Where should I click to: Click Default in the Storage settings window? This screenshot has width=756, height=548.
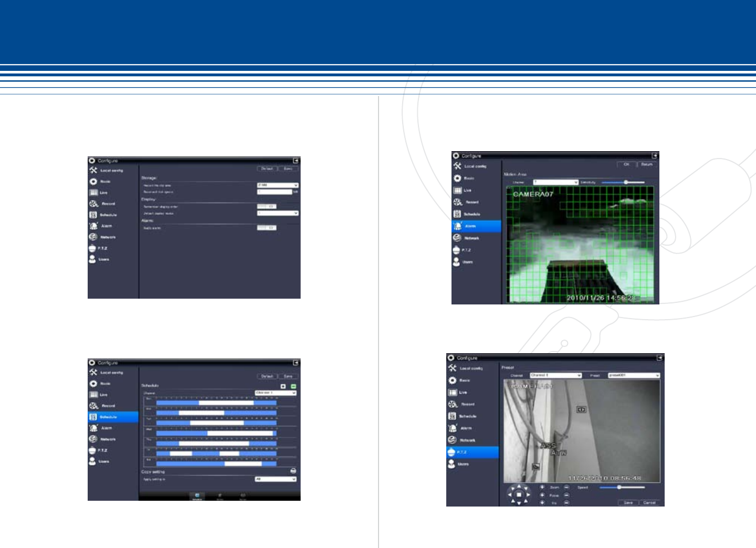pos(267,168)
